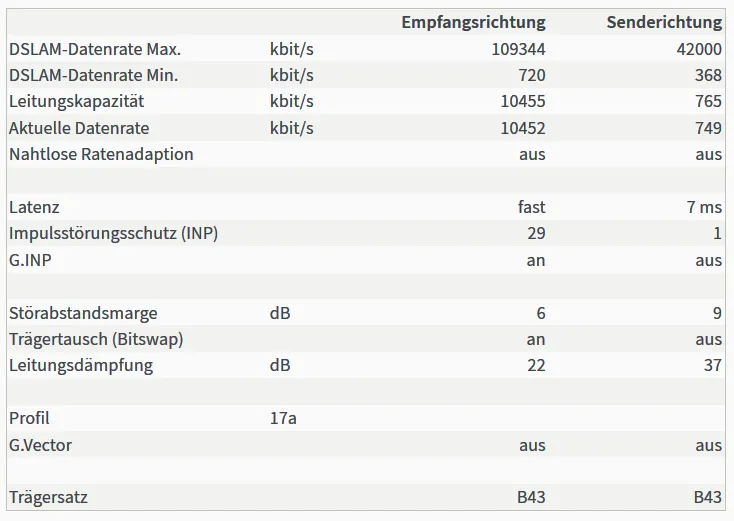Image resolution: width=734 pixels, height=521 pixels.
Task: Click the Senderichtung column header
Action: (x=664, y=22)
